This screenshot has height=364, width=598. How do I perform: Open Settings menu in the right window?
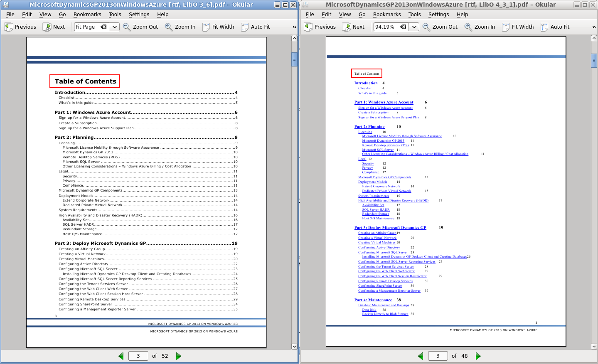coord(438,15)
